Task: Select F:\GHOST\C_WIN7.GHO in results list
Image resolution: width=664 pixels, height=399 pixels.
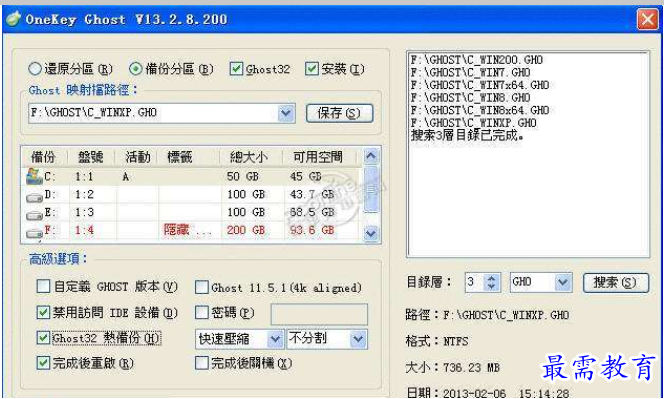Action: click(470, 72)
